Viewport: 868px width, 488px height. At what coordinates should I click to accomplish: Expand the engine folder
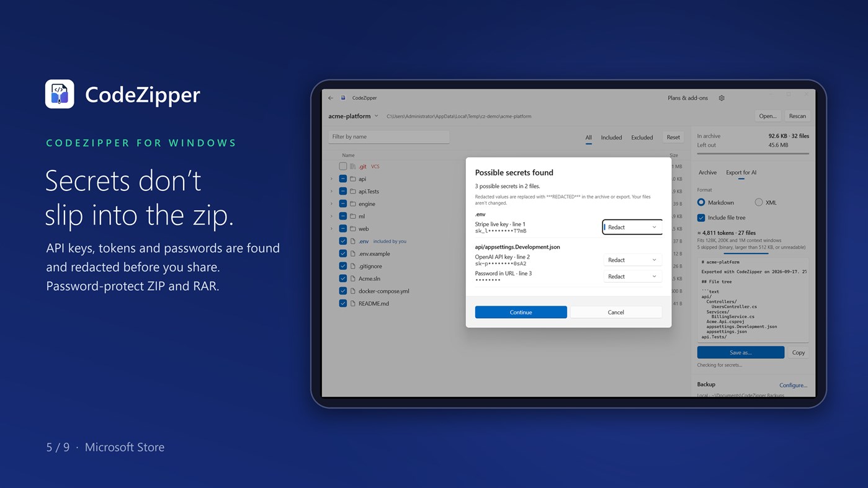click(331, 204)
